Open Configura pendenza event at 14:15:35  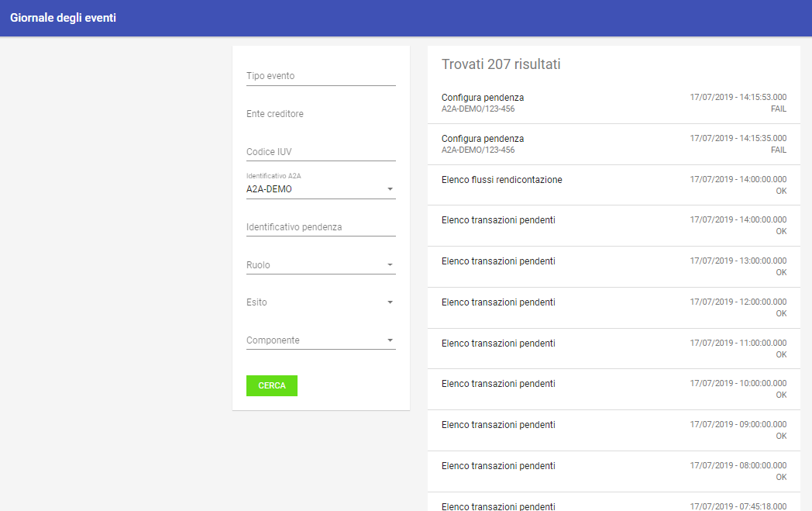click(x=614, y=144)
